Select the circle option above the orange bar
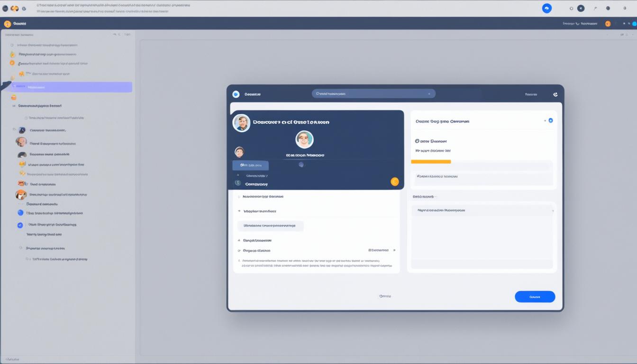Image resolution: width=637 pixels, height=364 pixels. coord(417,141)
